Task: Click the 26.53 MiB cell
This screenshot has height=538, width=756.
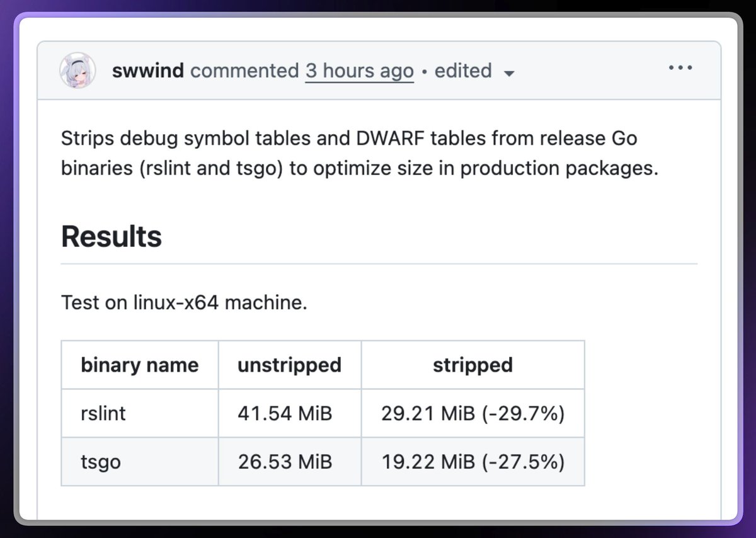Action: point(290,462)
